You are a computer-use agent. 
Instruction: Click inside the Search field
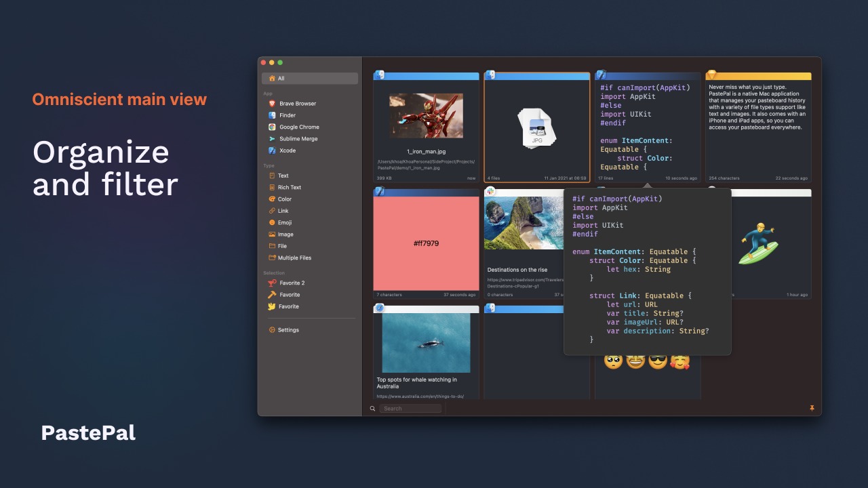tap(410, 408)
